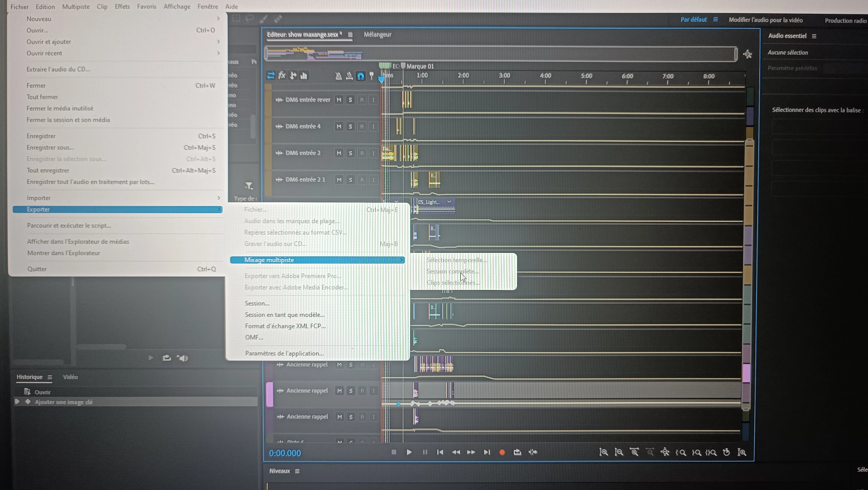The image size is (868, 490).
Task: Click the red Record button
Action: click(x=502, y=453)
